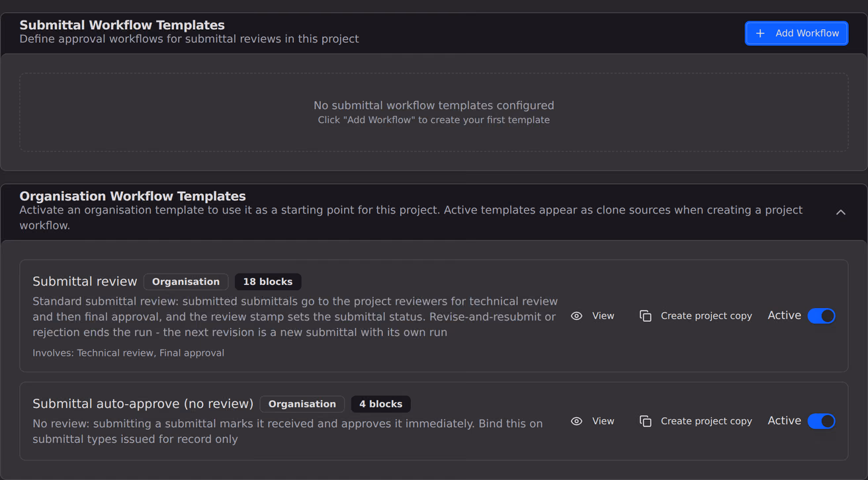Click "Define approval workflows for submittal reviews" subtitle
This screenshot has width=868, height=480.
[189, 39]
